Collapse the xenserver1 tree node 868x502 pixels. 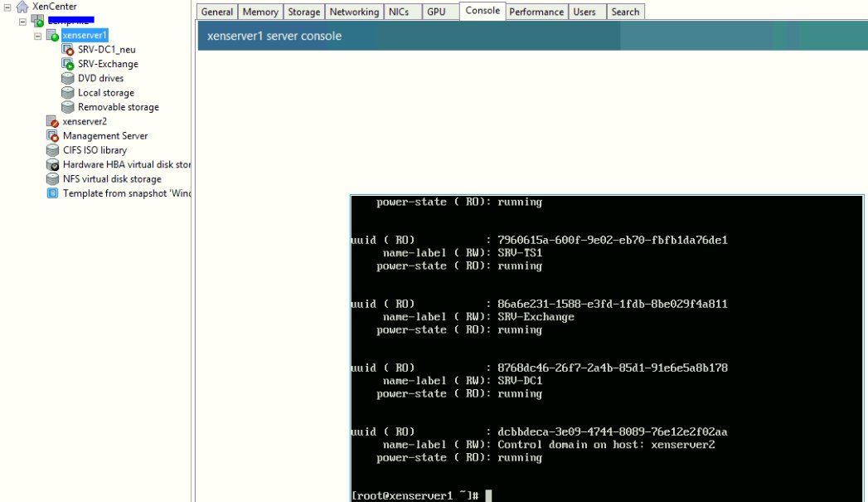point(37,36)
